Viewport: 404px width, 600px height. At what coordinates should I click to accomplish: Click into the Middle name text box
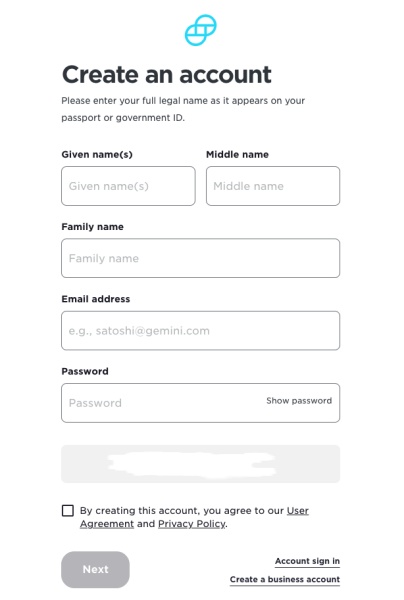coord(273,186)
